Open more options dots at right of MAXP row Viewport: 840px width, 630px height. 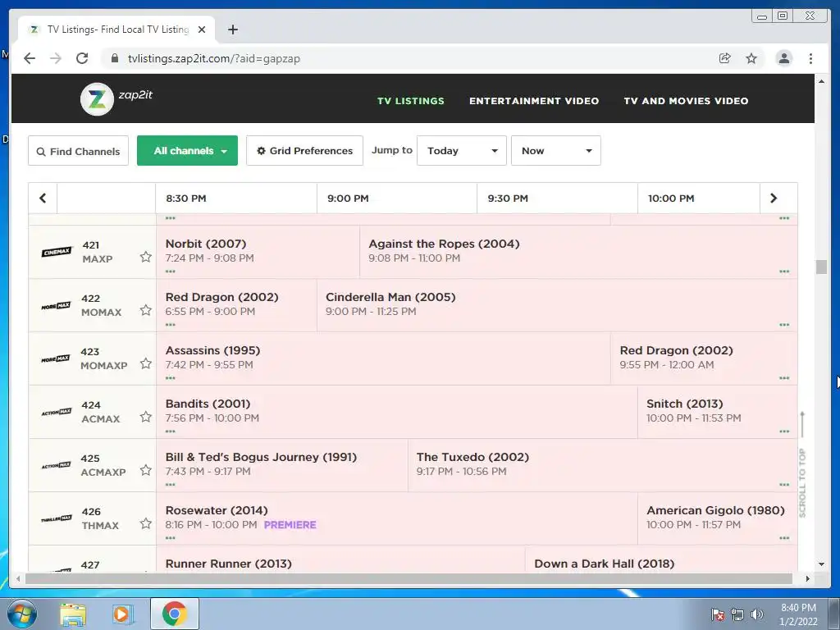coord(784,272)
